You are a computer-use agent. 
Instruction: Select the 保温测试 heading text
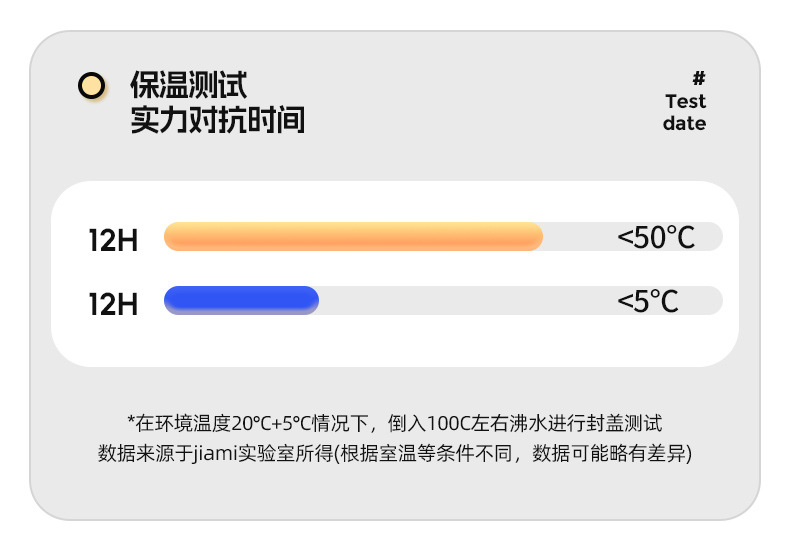click(188, 85)
